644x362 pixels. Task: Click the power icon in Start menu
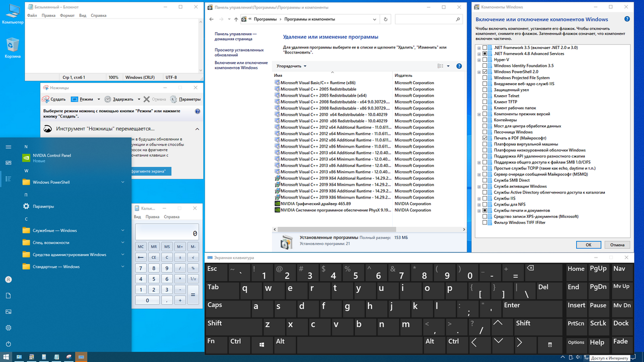[8, 344]
